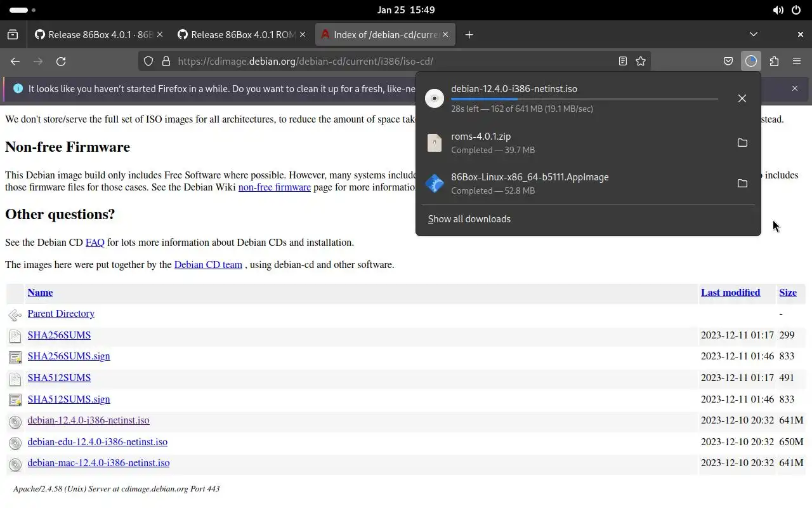
Task: Open the Debian CD FAQ link
Action: (95, 243)
